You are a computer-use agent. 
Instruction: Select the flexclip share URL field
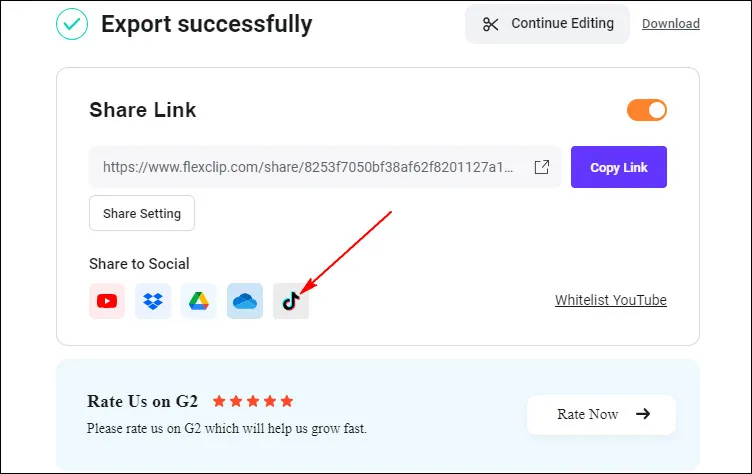pos(325,167)
